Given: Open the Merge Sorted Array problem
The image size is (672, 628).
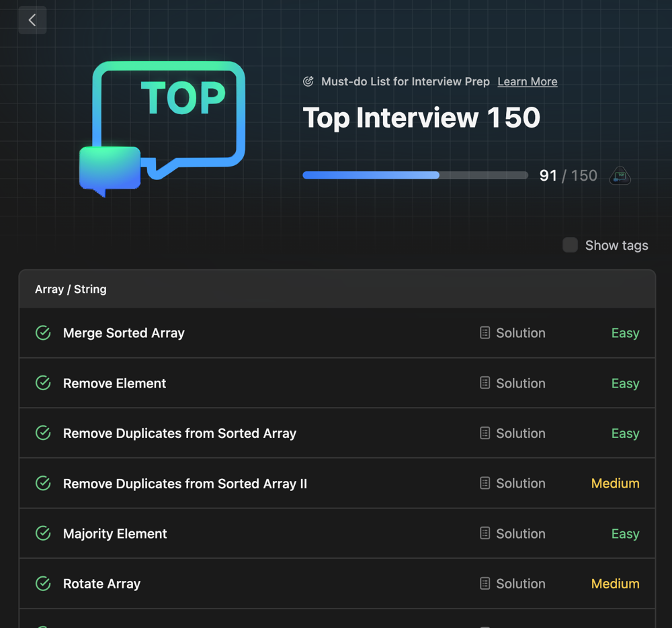Looking at the screenshot, I should tap(124, 332).
